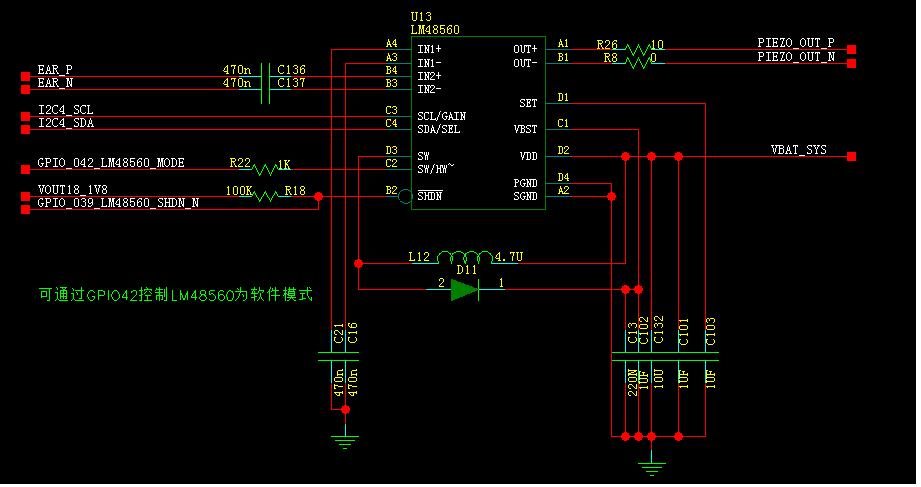This screenshot has height=487, width=921.
Task: Click the PIEZO_OUT_N port connector
Action: tap(852, 63)
